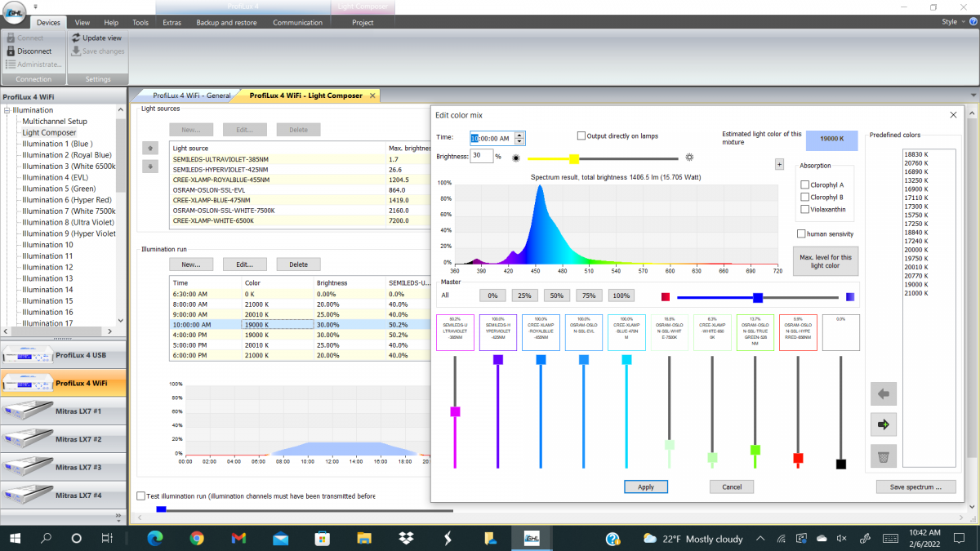980x551 pixels.
Task: Select Mitras LX7 #1 device
Action: (x=64, y=411)
